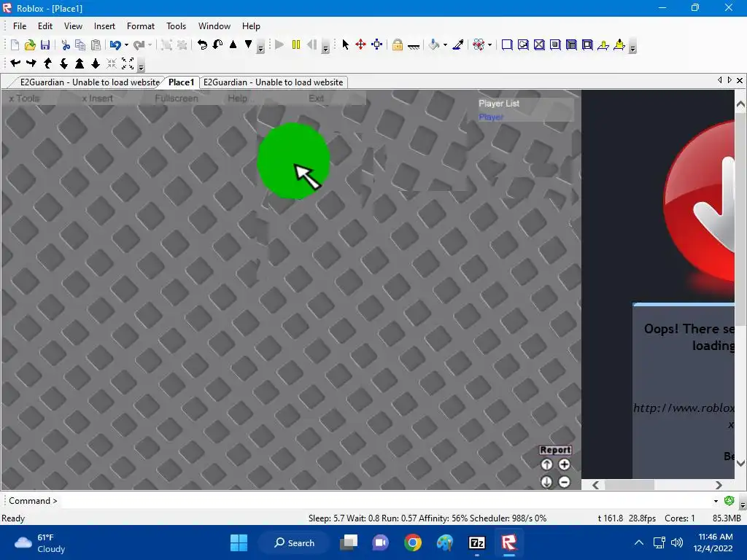Open the grayed redo dropdown arrow
Viewport: 747px width, 560px height.
click(150, 44)
